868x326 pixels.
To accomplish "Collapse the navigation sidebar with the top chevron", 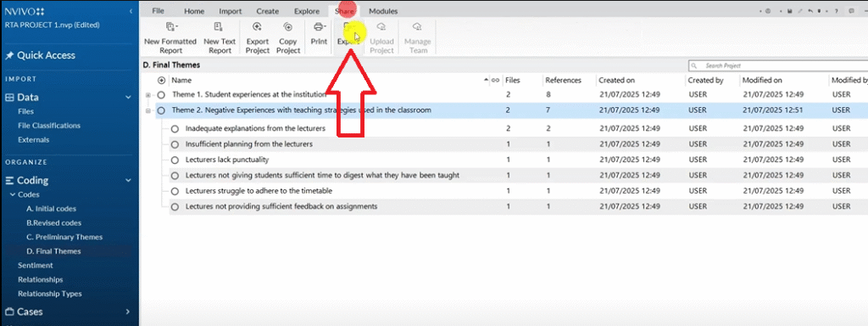I will click(x=131, y=11).
